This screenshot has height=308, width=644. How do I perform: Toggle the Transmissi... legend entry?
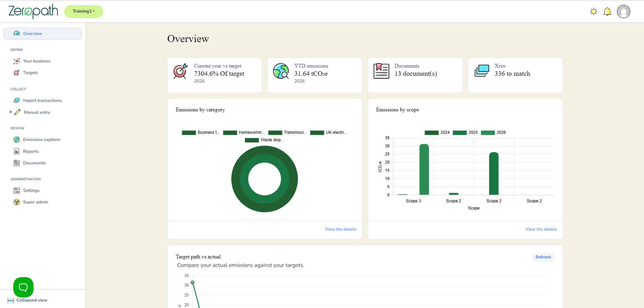pos(287,132)
